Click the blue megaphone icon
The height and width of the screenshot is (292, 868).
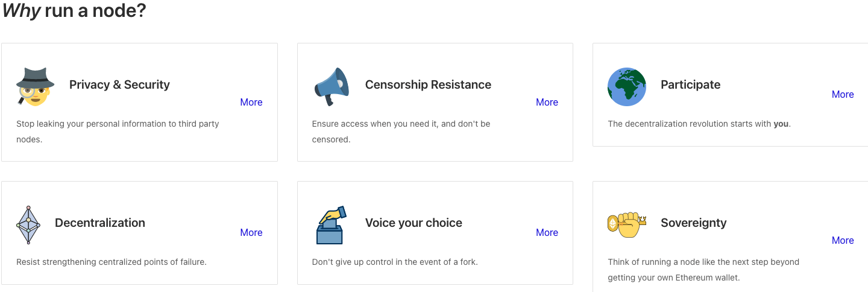[332, 86]
